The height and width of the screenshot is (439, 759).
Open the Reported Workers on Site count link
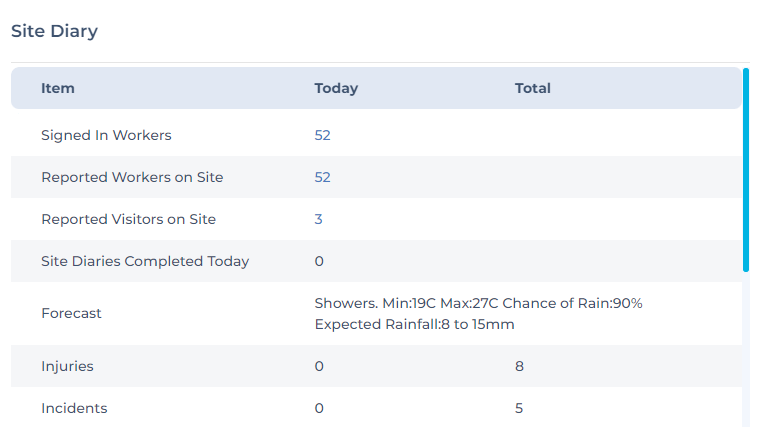[322, 177]
